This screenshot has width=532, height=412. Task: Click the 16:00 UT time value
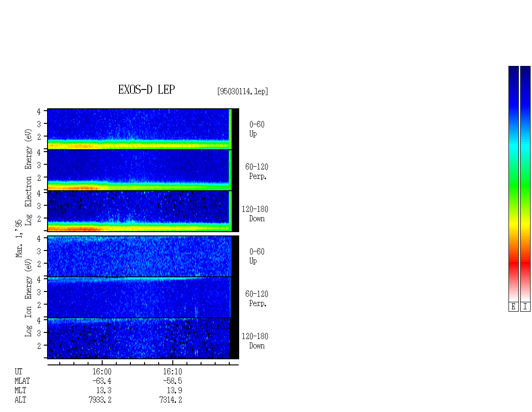coord(102,372)
